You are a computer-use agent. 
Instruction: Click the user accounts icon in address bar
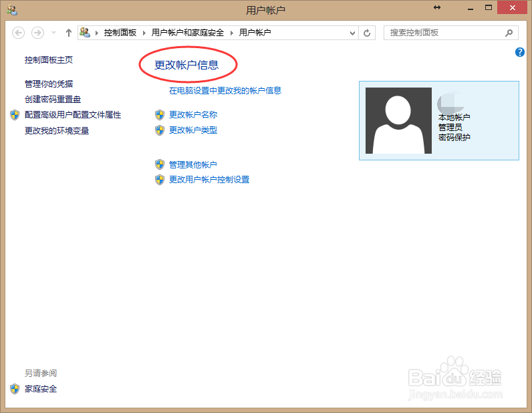[85, 33]
